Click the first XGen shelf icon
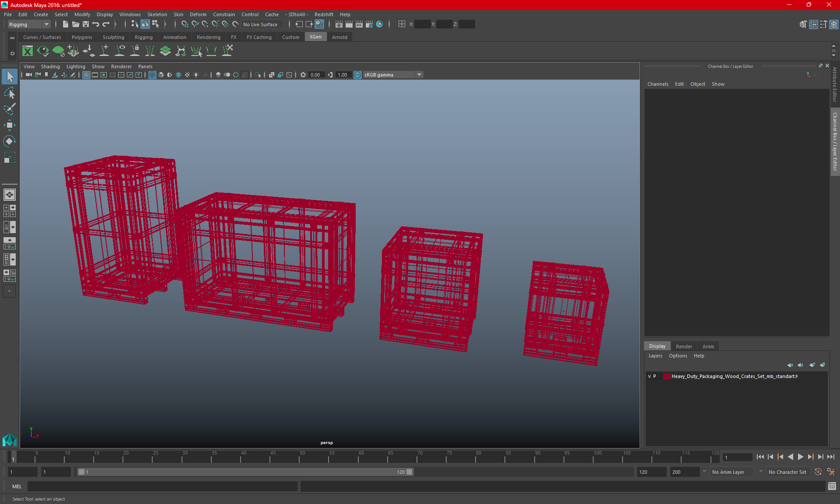The image size is (840, 504). click(28, 51)
